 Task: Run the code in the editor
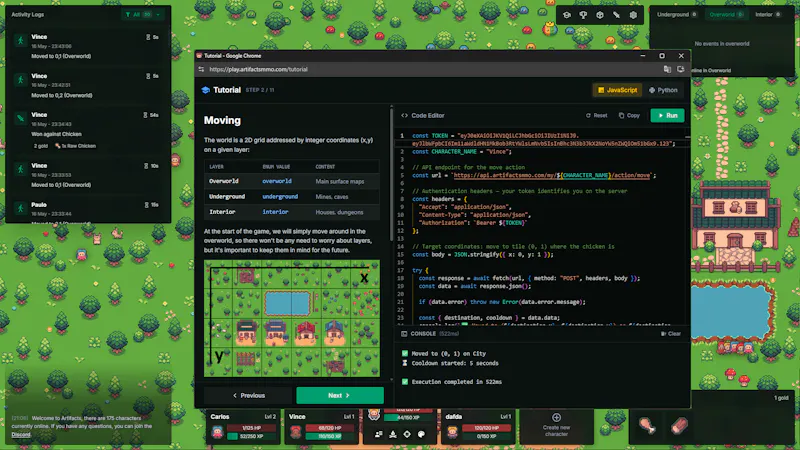tap(667, 116)
